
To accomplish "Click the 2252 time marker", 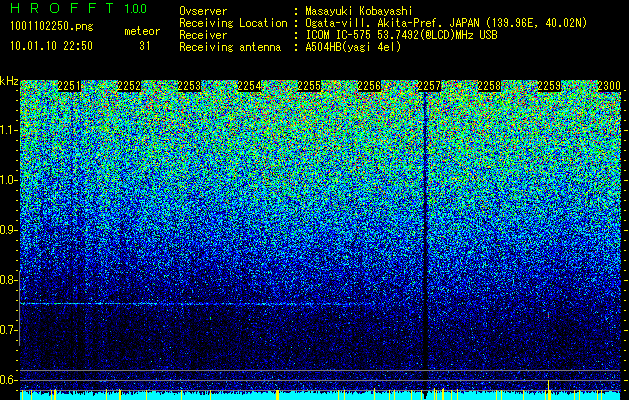I will (x=129, y=86).
